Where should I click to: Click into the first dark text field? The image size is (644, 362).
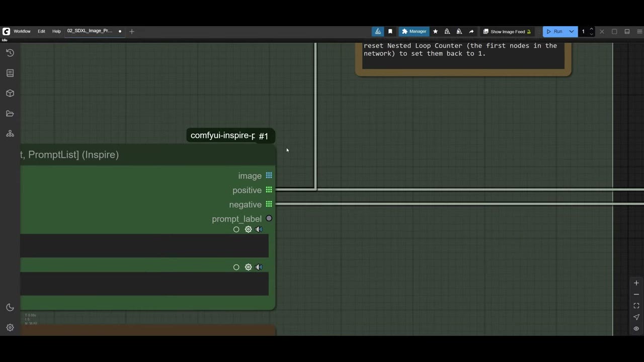tap(144, 246)
